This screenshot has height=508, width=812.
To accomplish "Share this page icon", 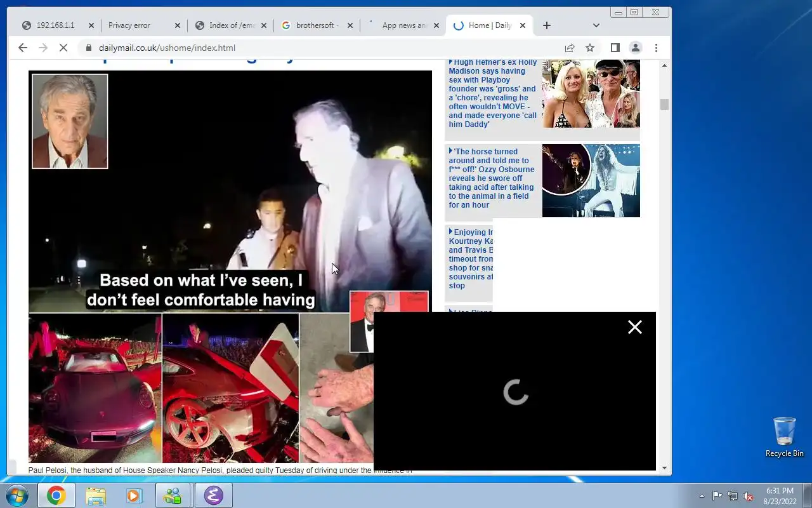I will click(570, 48).
